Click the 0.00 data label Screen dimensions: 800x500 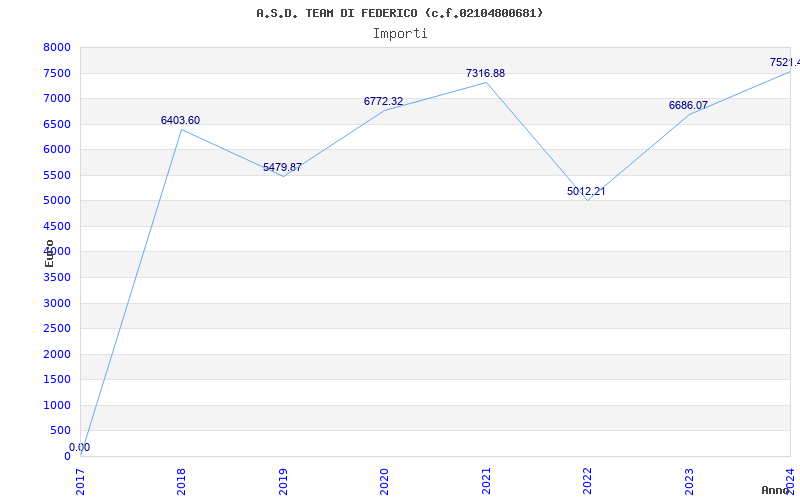click(80, 447)
